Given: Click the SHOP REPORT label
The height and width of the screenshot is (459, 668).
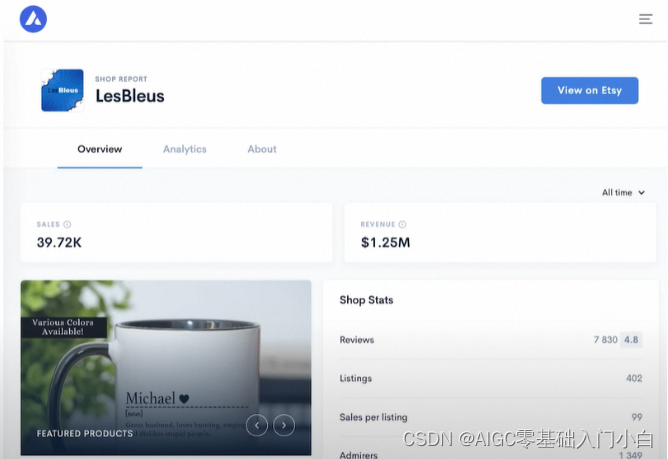Looking at the screenshot, I should tap(121, 79).
